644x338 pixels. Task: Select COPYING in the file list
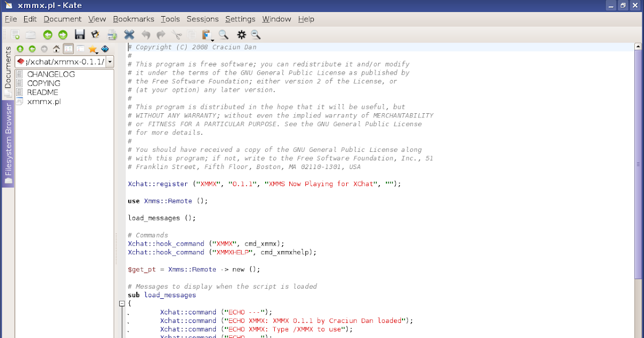pos(43,83)
